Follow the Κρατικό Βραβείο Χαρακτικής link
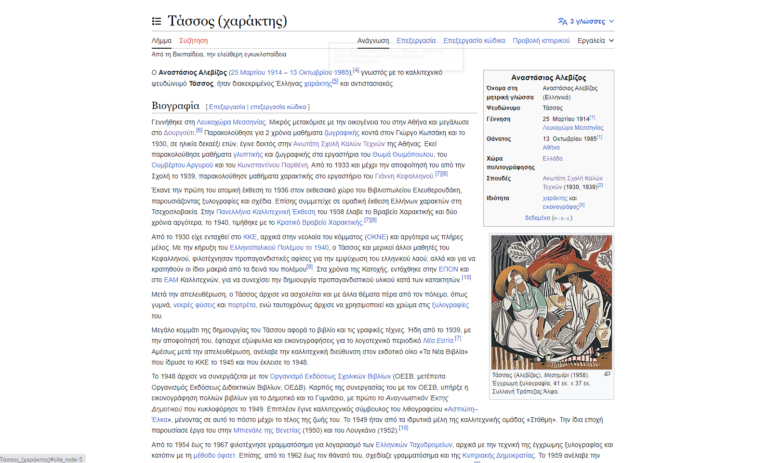 point(319,222)
